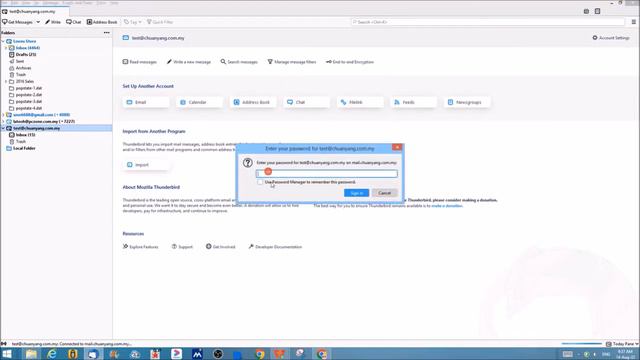
Task: Select the popstate-4.dat folder
Action: click(29, 108)
